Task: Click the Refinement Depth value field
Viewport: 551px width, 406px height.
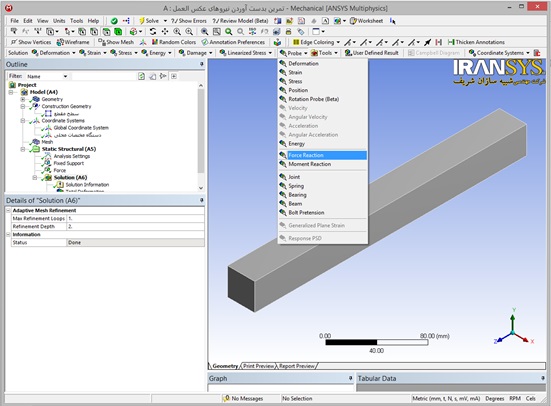Action: click(135, 226)
